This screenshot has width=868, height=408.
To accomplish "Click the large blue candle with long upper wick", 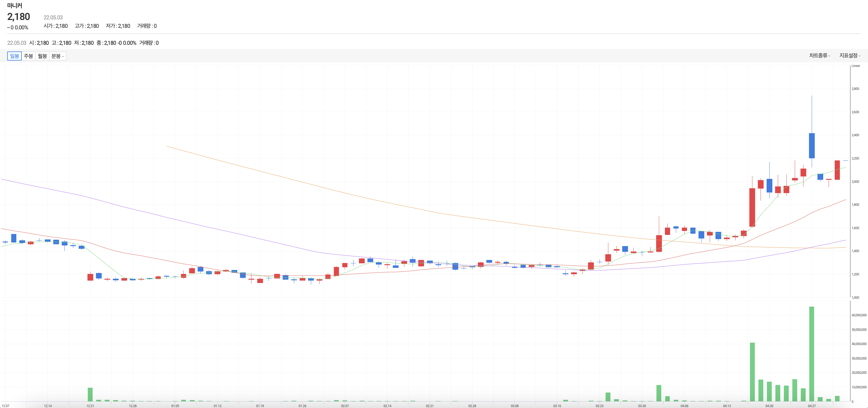I will 812,146.
